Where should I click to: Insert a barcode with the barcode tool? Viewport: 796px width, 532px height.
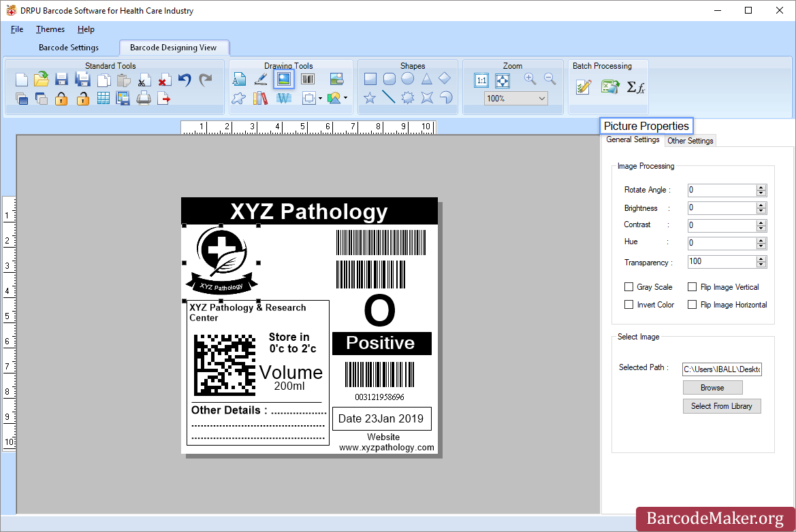pos(308,79)
